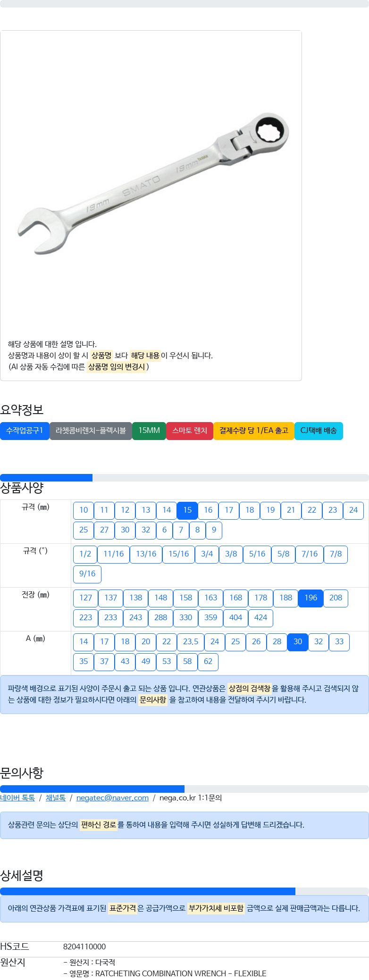Image resolution: width=369 pixels, height=980 pixels.
Task: Click the negatec@naver.com email link
Action: pos(112,798)
